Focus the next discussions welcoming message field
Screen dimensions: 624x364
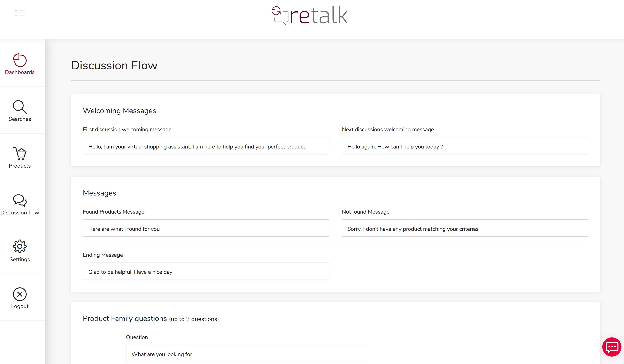click(x=465, y=146)
